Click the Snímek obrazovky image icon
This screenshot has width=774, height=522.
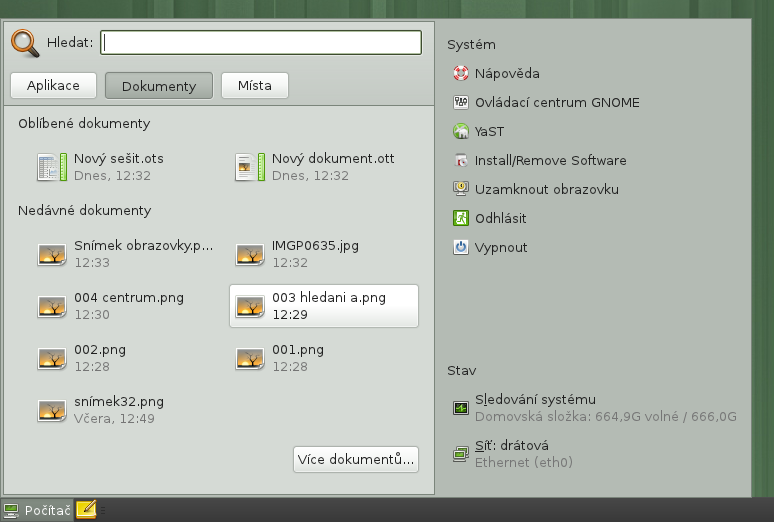[x=52, y=254]
